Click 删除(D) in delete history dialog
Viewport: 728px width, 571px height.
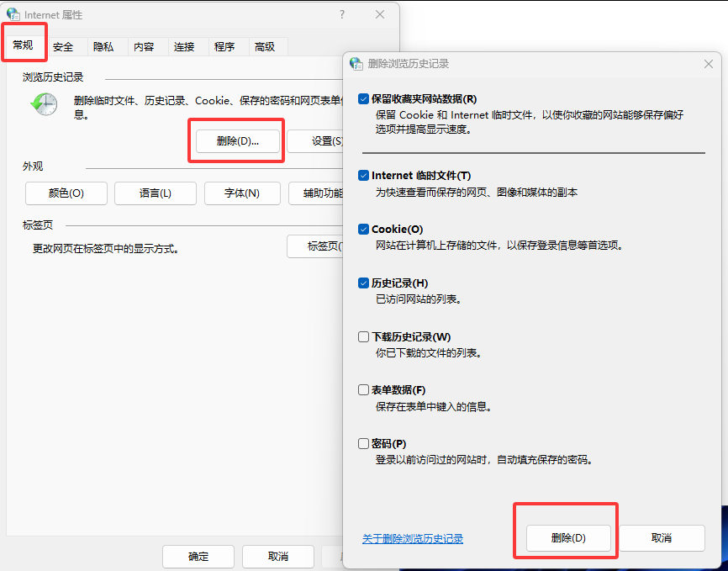568,538
